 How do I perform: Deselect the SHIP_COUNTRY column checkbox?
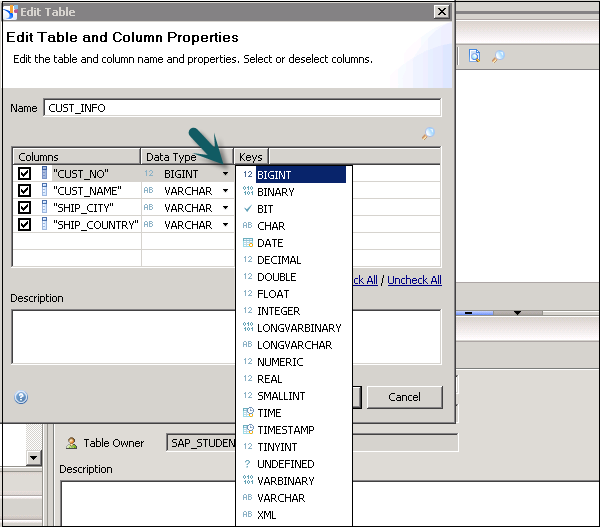tap(25, 225)
